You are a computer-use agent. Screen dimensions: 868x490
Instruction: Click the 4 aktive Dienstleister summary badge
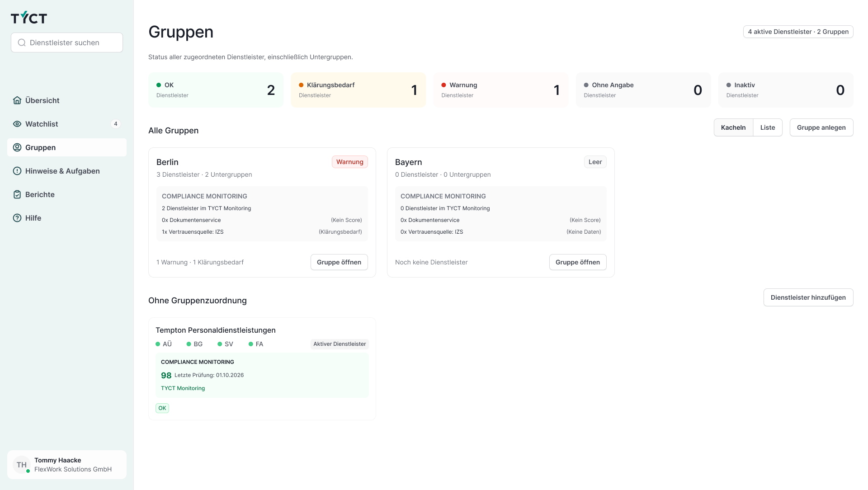point(798,32)
